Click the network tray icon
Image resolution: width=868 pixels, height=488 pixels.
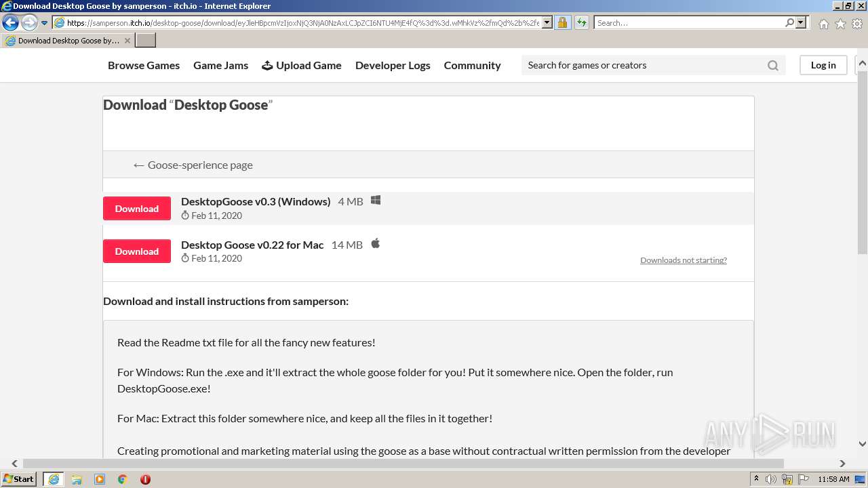click(787, 479)
